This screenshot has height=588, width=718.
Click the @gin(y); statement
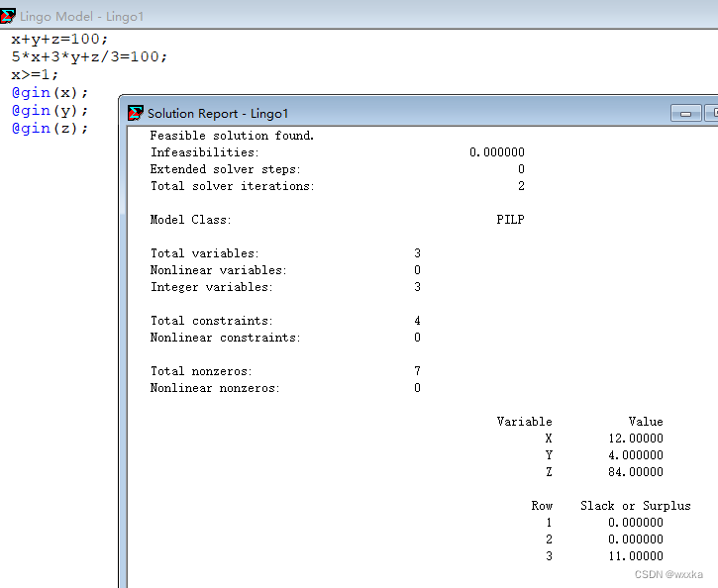coord(50,111)
